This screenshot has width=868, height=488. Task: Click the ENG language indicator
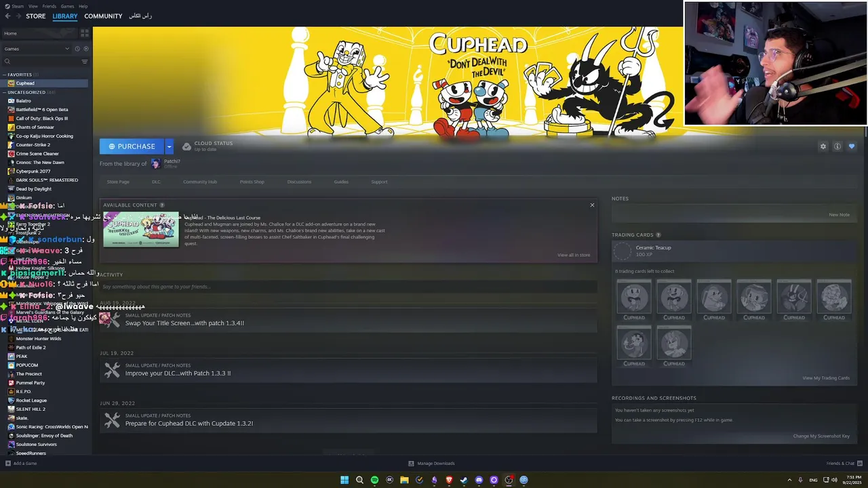click(x=813, y=480)
